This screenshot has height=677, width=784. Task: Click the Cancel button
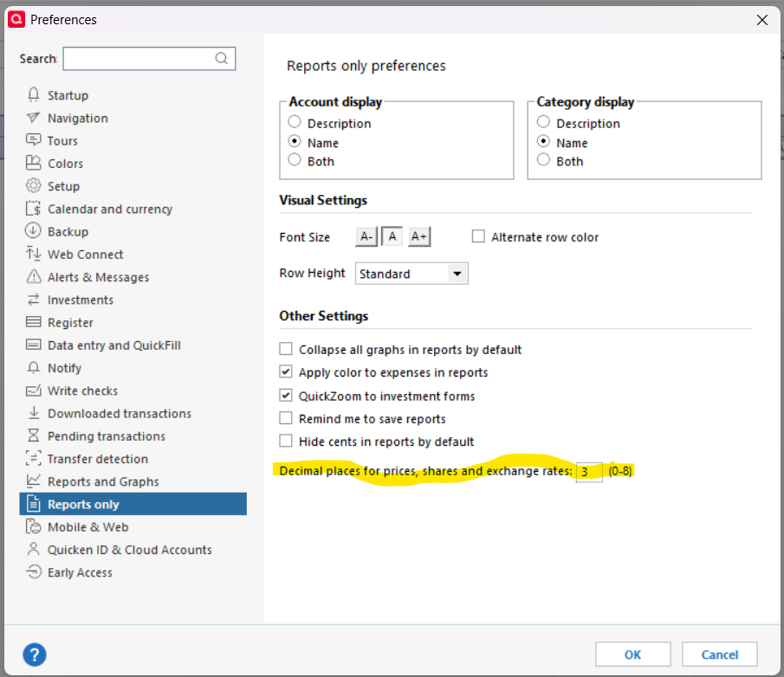point(720,654)
